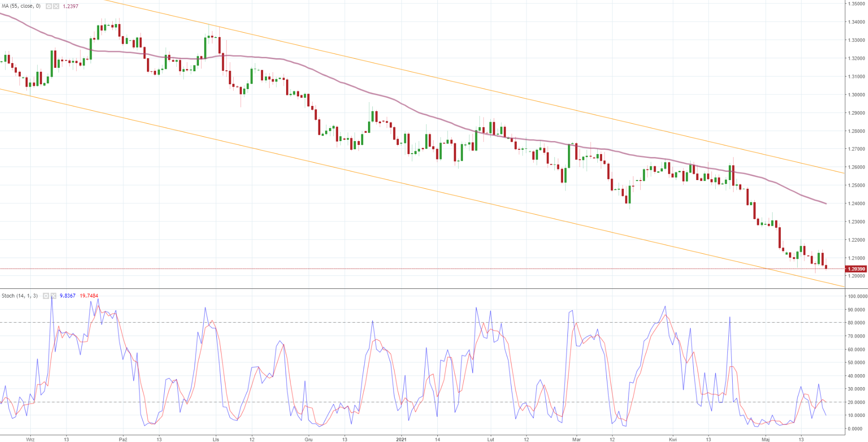Click the Stoch (14, 1, 3) label
The width and height of the screenshot is (868, 442).
pyautogui.click(x=20, y=296)
